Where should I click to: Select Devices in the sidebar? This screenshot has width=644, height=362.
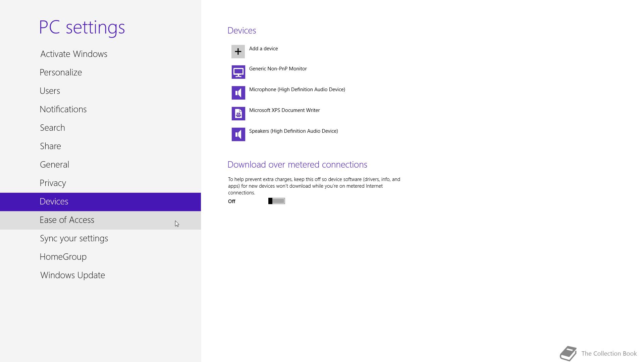(x=100, y=202)
